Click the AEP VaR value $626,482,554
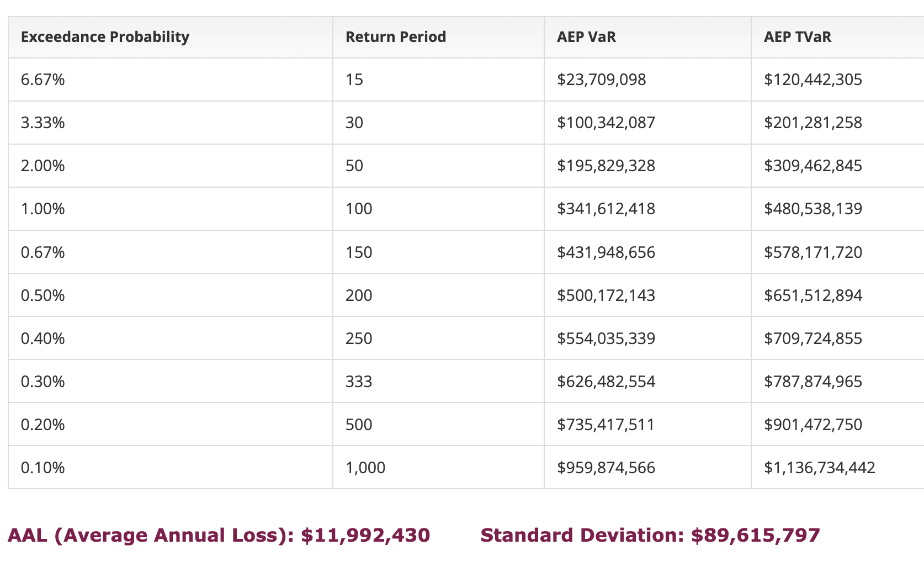This screenshot has height=561, width=924. point(606,382)
